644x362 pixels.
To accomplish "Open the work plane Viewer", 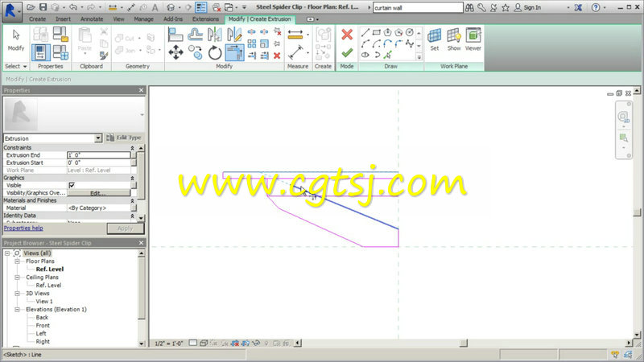I will [x=473, y=39].
